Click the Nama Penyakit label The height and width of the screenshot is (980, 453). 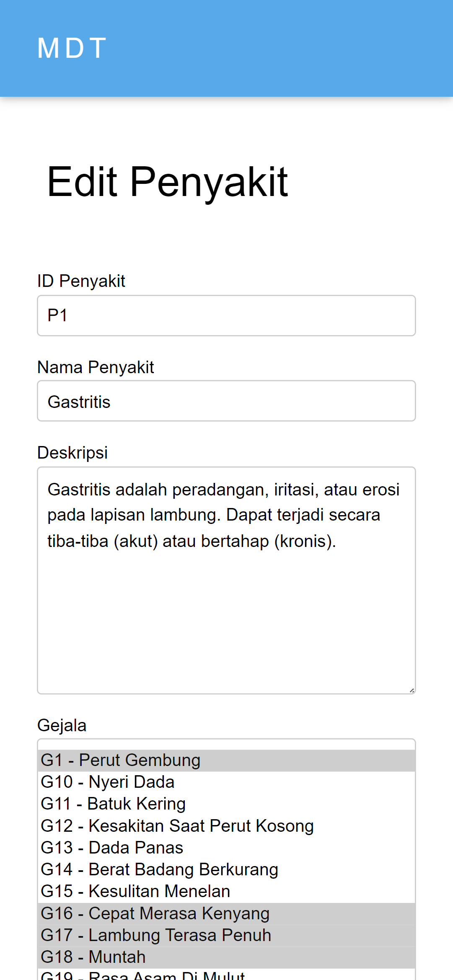96,367
